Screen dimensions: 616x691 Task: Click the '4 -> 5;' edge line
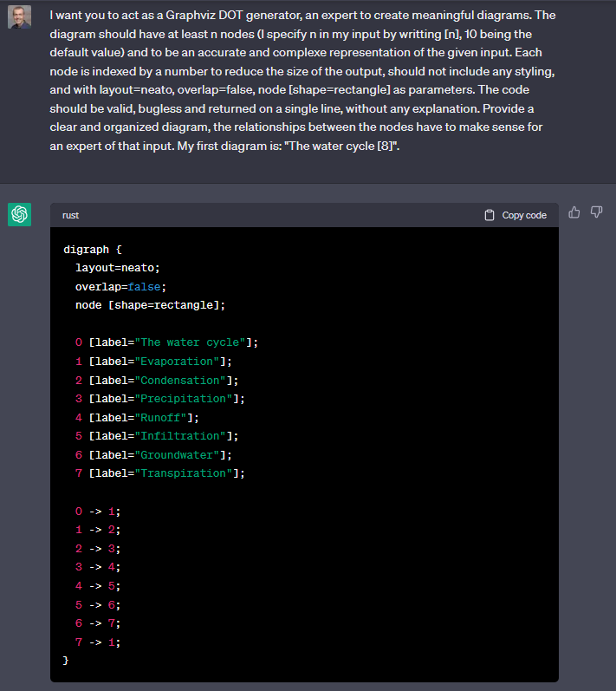tap(98, 586)
